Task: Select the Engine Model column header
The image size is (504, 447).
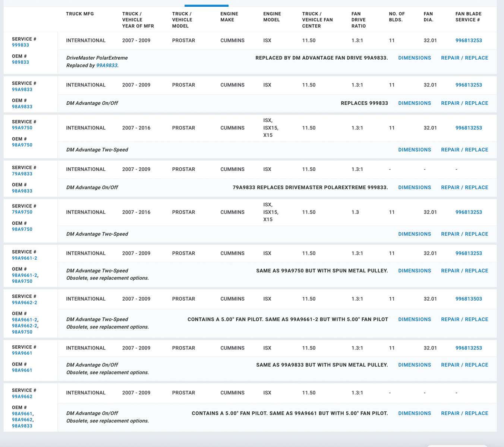Action: click(x=271, y=17)
